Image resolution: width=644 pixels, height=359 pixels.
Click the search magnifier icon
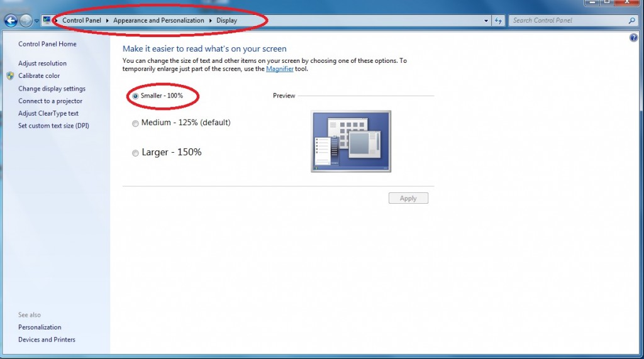631,21
